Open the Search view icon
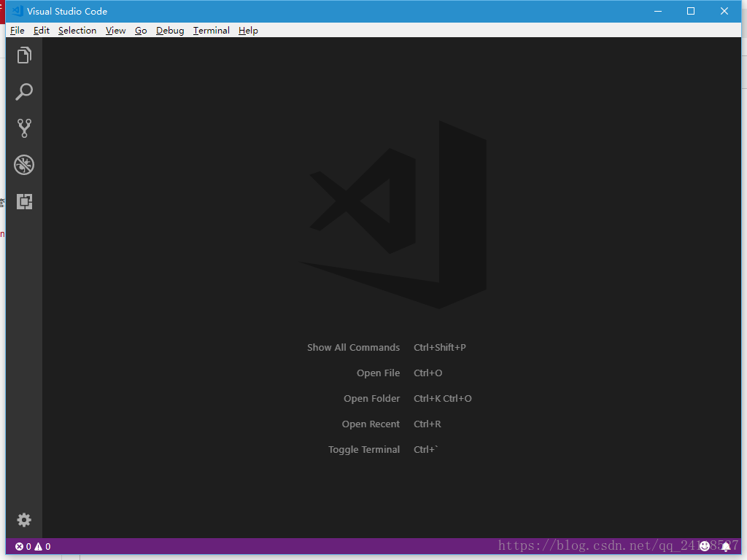 tap(24, 92)
